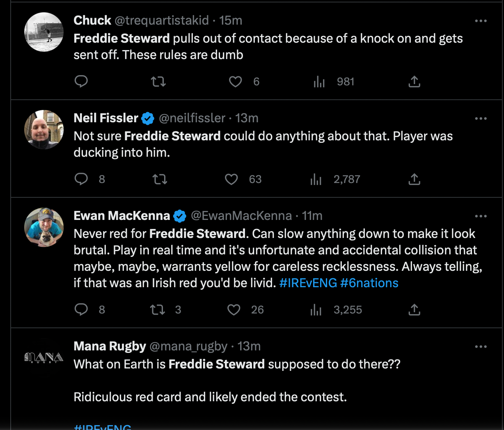
Task: Like Neil Fissler's tweet
Action: click(231, 179)
